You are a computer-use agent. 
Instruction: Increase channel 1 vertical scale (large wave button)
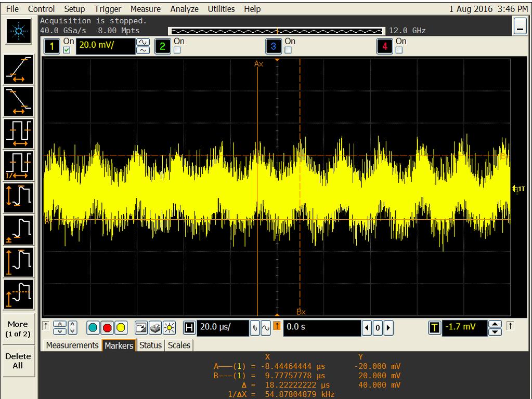click(x=143, y=42)
